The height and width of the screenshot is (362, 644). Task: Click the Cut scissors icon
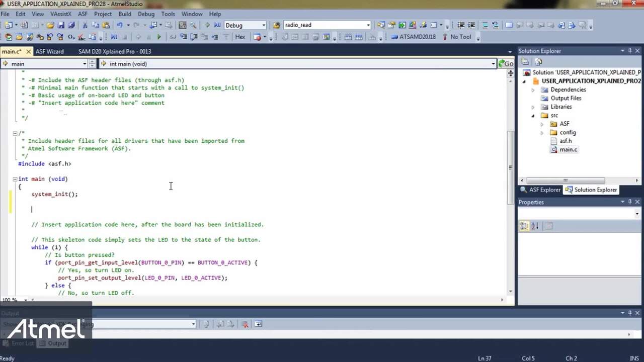pyautogui.click(x=85, y=25)
